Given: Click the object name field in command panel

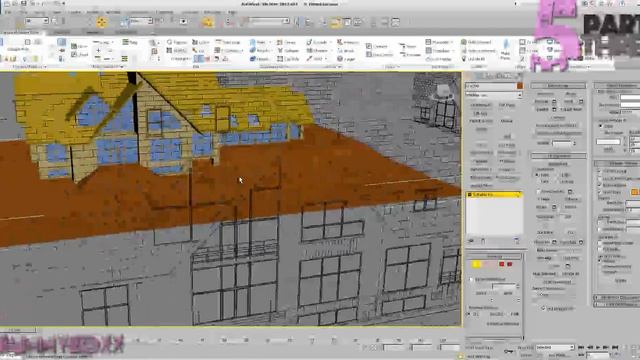Looking at the screenshot, I should click(x=490, y=86).
